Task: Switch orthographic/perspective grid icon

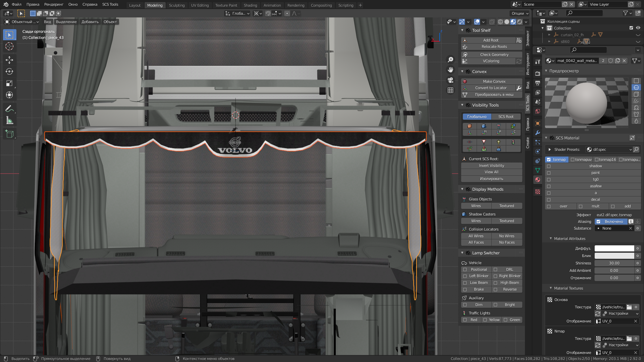Action: pyautogui.click(x=450, y=90)
